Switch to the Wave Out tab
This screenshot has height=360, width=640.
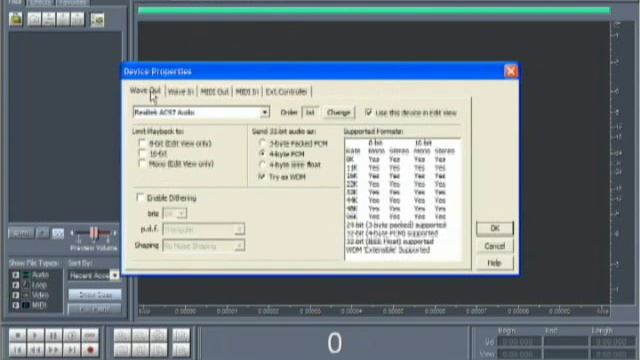pyautogui.click(x=145, y=91)
